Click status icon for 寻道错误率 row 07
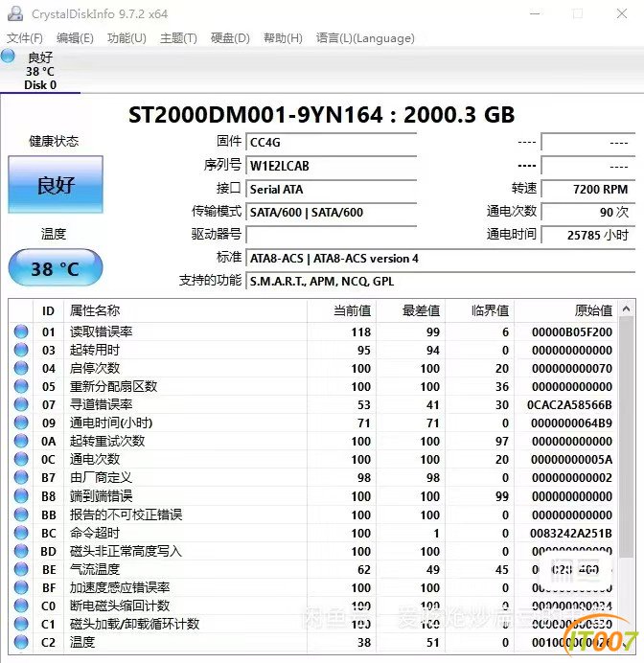This screenshot has height=663, width=644. point(21,404)
